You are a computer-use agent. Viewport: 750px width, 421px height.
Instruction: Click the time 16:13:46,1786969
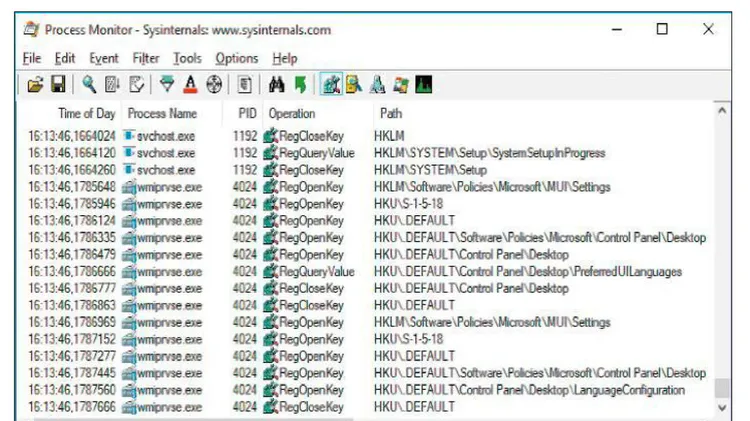[x=72, y=322]
